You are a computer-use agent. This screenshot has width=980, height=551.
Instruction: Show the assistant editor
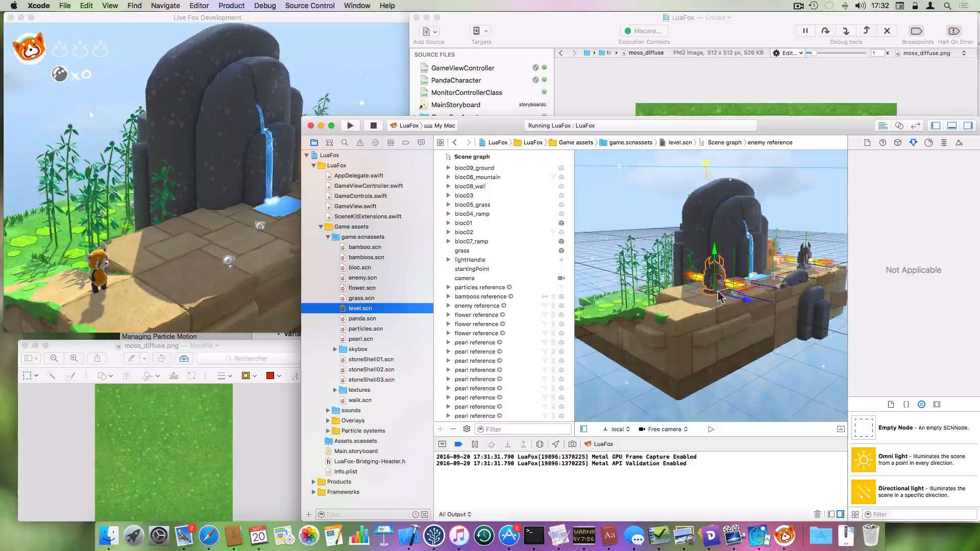tap(899, 126)
